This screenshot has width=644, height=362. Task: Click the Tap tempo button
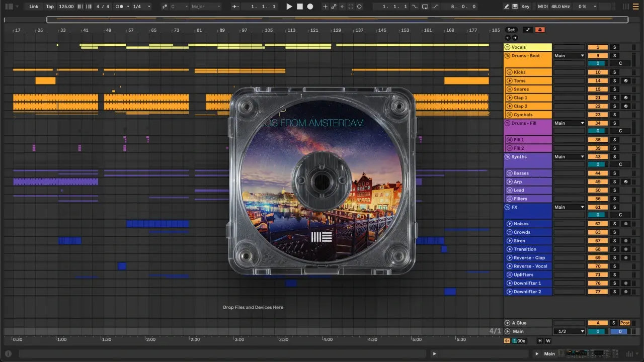coord(50,7)
